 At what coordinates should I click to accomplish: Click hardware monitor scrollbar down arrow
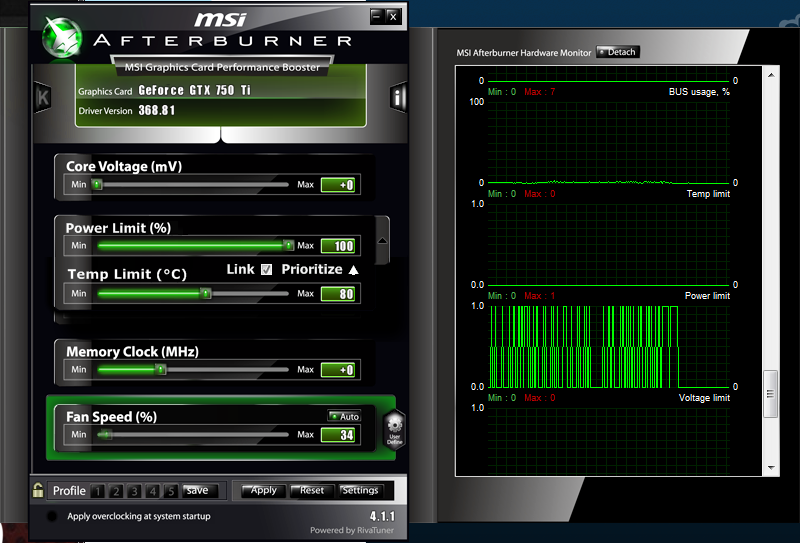point(771,467)
